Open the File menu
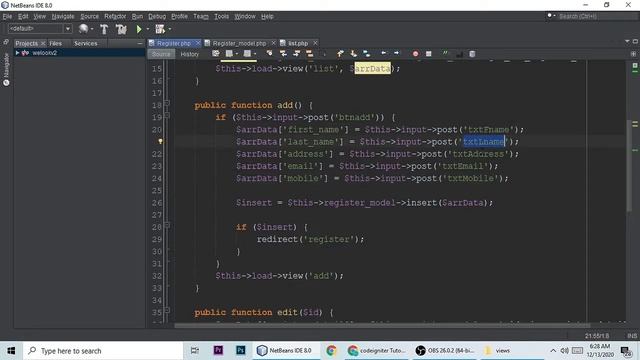The height and width of the screenshot is (360, 640). 7,16
